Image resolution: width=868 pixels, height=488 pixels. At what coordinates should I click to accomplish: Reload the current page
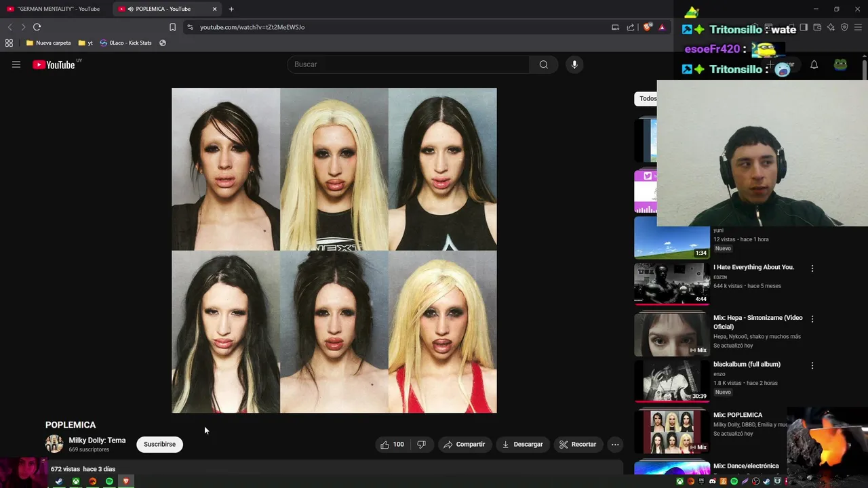click(37, 27)
